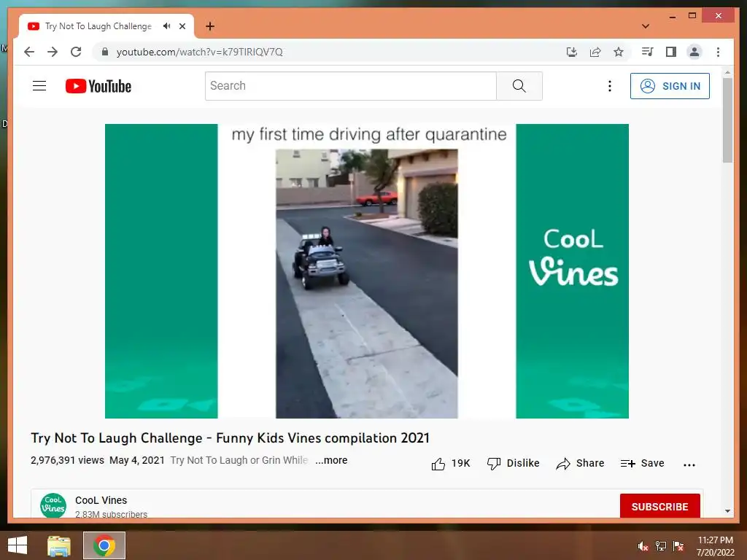Click the Dislike button
Image resolution: width=747 pixels, height=560 pixels.
[x=513, y=463]
